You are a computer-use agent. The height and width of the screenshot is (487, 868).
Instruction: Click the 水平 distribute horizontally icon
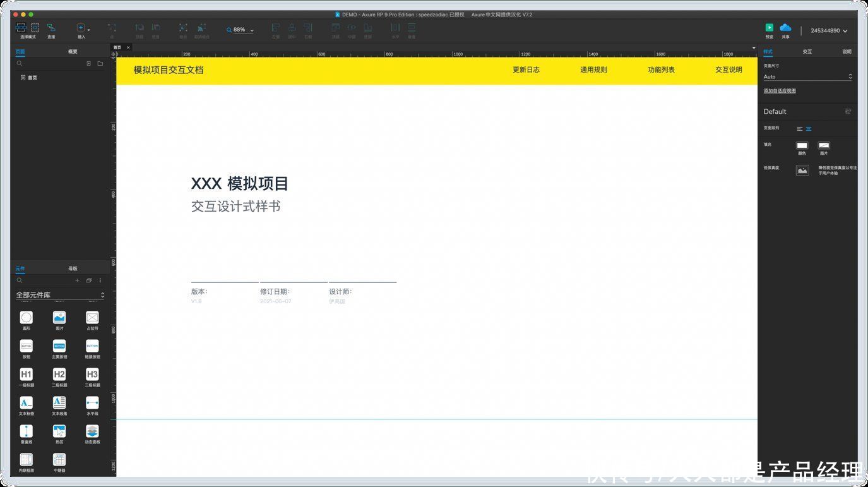395,28
